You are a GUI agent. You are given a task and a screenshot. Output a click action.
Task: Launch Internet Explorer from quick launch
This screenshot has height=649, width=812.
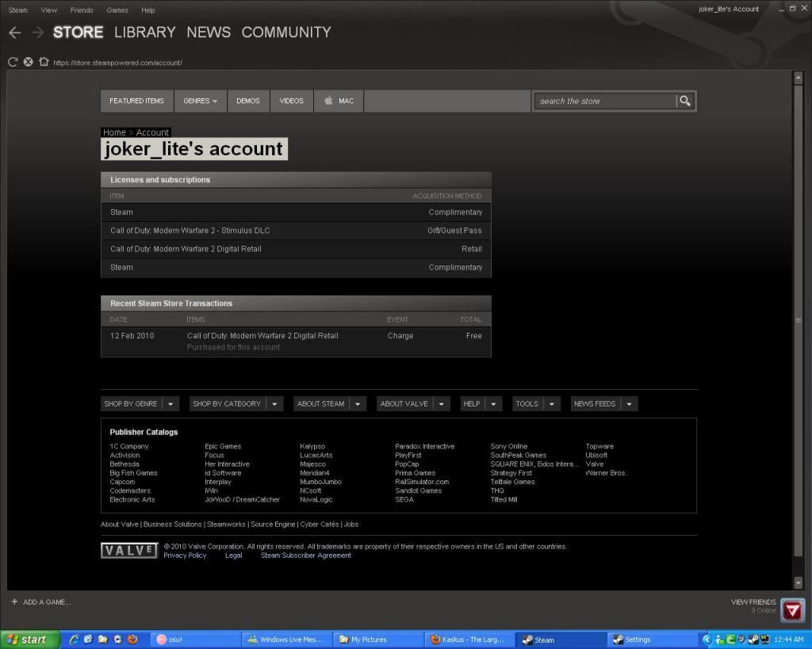pyautogui.click(x=74, y=639)
